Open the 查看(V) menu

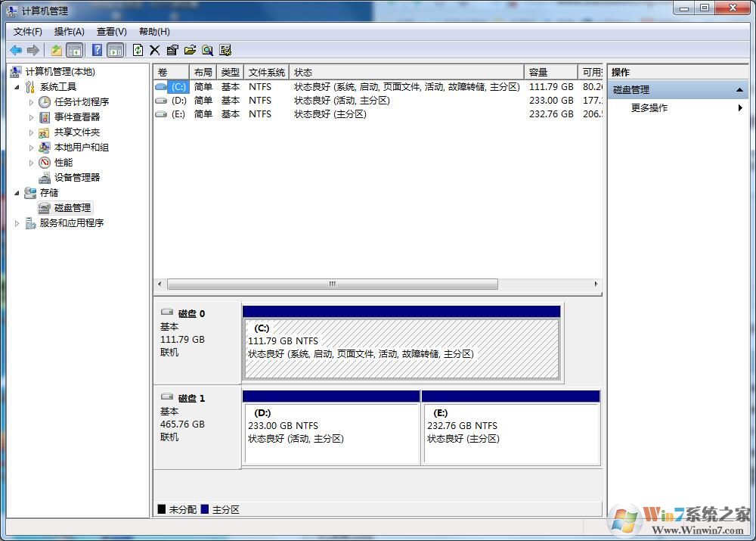coord(110,31)
